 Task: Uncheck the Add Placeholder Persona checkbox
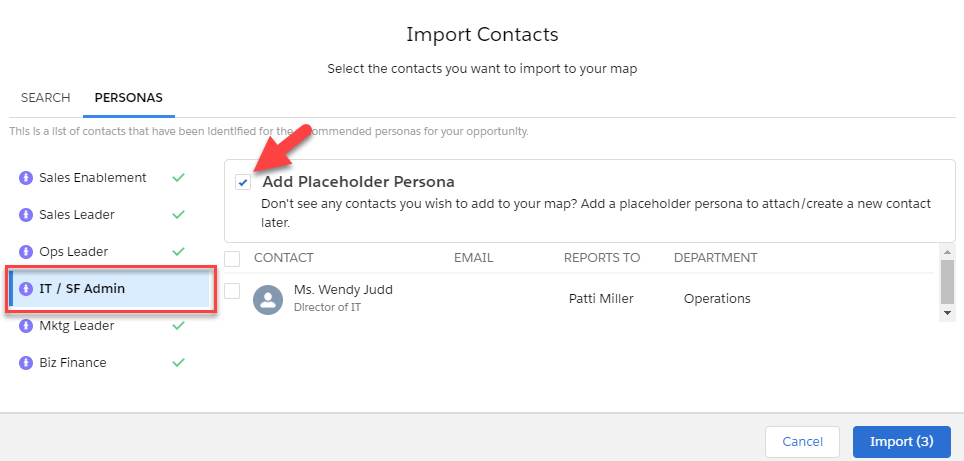pyautogui.click(x=243, y=183)
